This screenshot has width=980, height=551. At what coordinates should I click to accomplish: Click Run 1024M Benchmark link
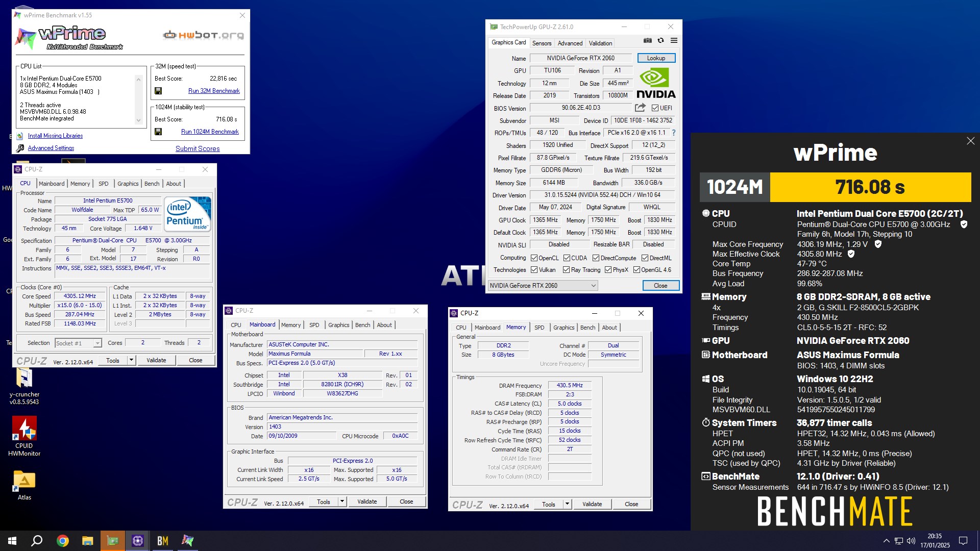click(210, 132)
